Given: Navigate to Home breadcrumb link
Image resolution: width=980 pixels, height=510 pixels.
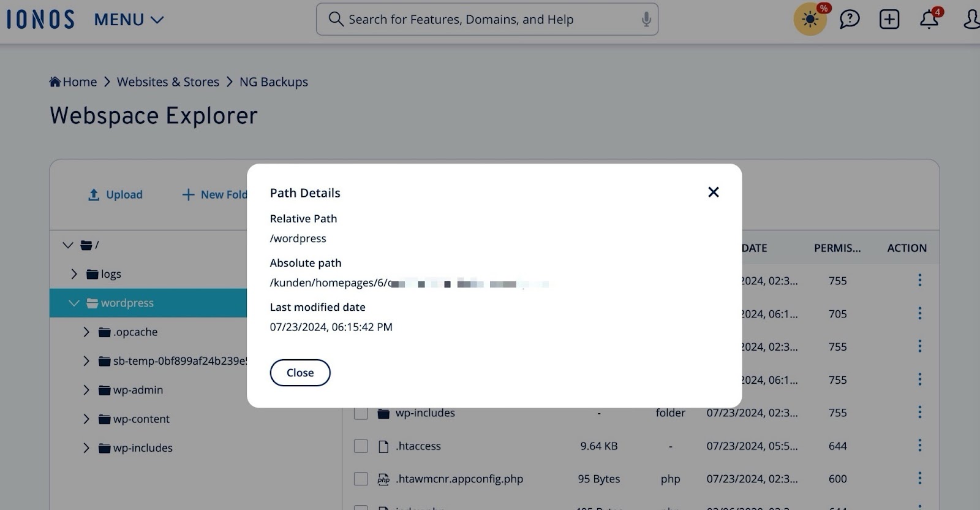Looking at the screenshot, I should (73, 82).
